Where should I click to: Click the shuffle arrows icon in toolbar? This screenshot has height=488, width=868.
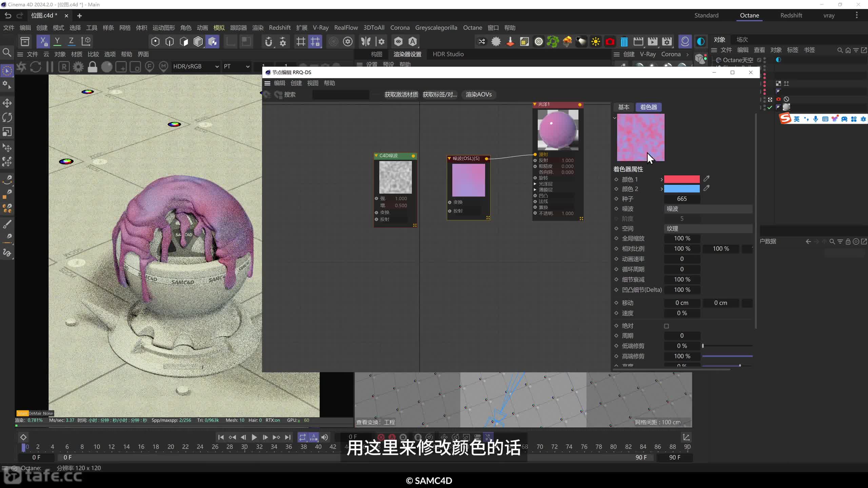click(481, 42)
